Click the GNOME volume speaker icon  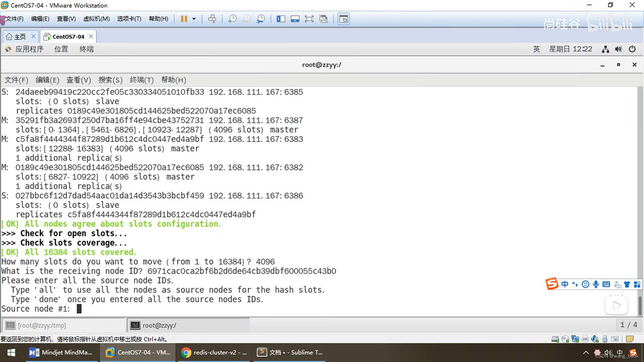618,49
